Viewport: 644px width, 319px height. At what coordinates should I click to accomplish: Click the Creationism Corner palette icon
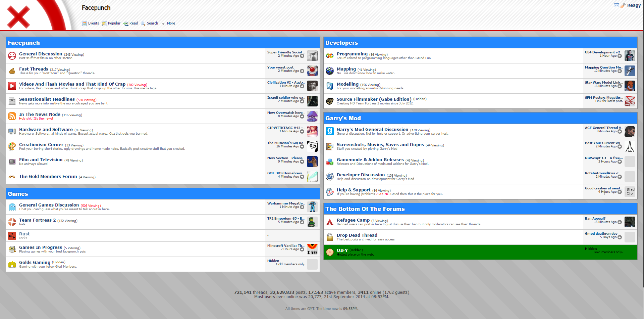(x=12, y=146)
